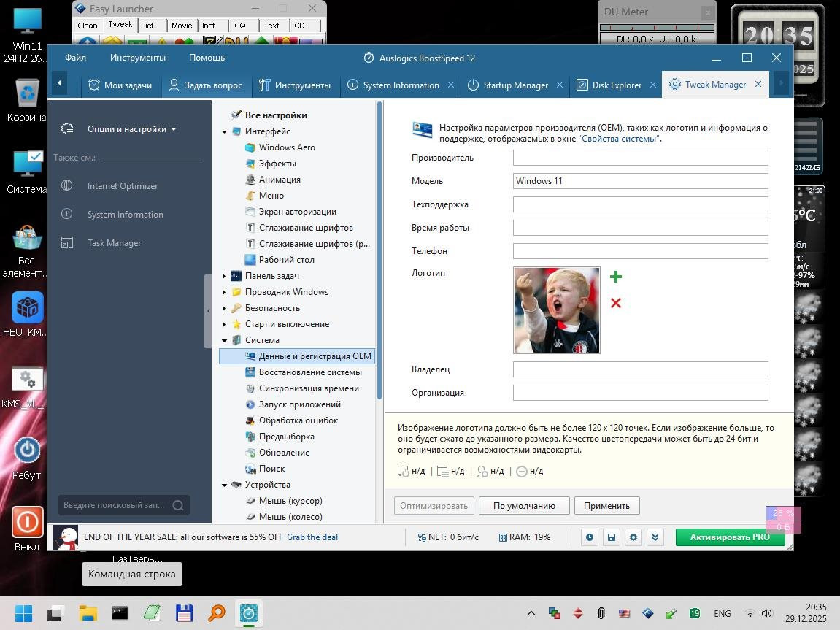Viewport: 840px width, 630px height.
Task: Click the Производитель input field
Action: 640,158
